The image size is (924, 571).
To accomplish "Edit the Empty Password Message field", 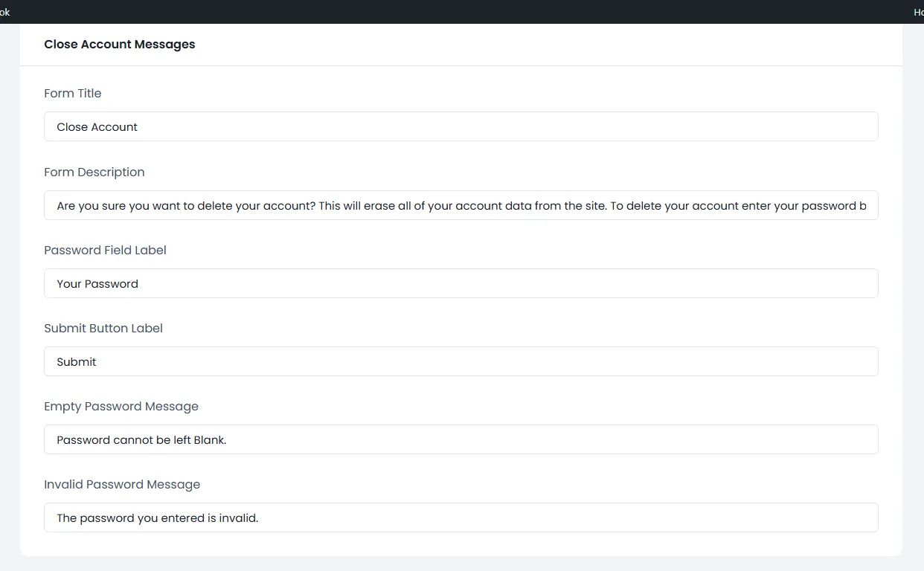I will click(461, 439).
